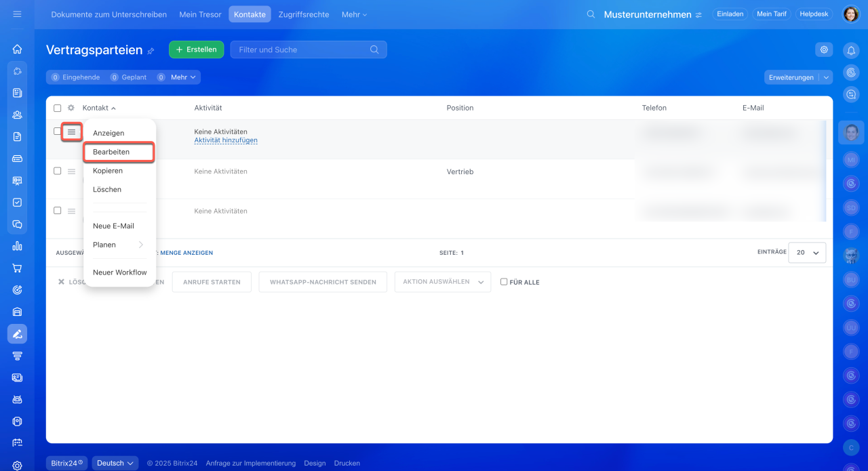Viewport: 868px width, 471px height.
Task: Tick the third contact row checkbox
Action: [57, 210]
